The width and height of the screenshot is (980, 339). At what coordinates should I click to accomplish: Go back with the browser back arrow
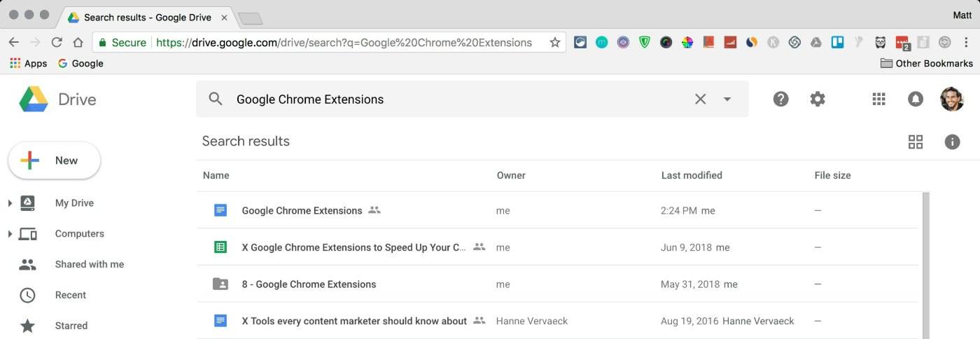click(x=13, y=42)
